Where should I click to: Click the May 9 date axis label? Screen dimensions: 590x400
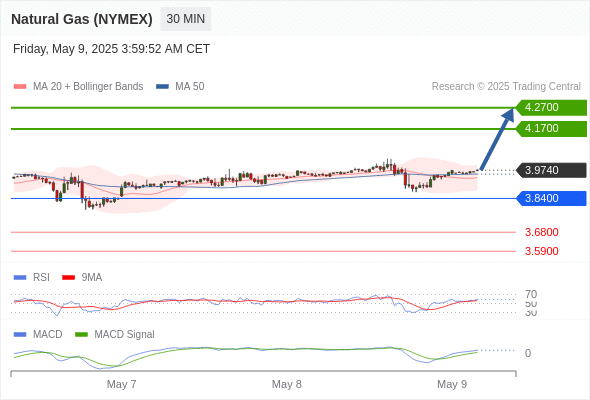coord(452,384)
